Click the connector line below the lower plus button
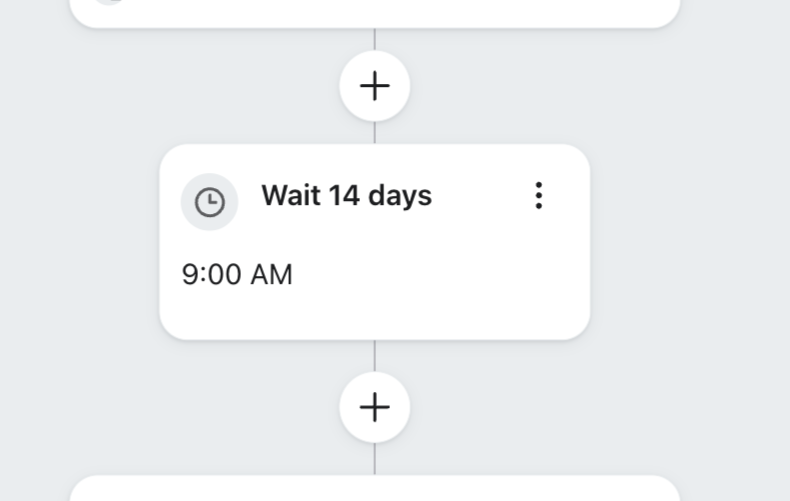Image resolution: width=790 pixels, height=501 pixels. tap(374, 458)
